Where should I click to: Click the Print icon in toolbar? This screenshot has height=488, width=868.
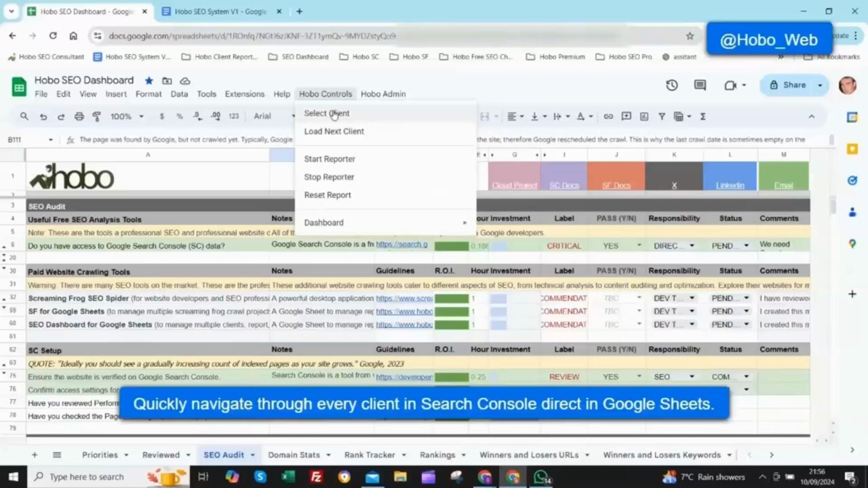79,117
